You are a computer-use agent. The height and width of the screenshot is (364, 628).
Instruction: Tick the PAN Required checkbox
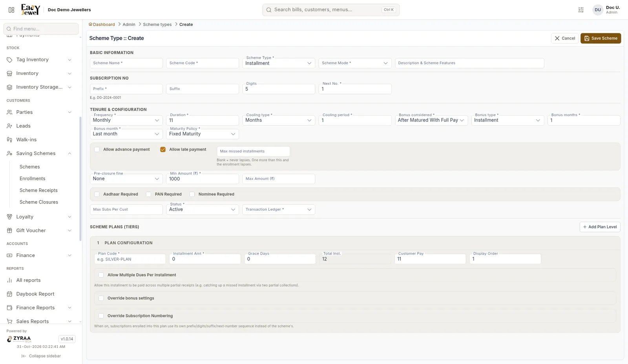click(x=149, y=194)
